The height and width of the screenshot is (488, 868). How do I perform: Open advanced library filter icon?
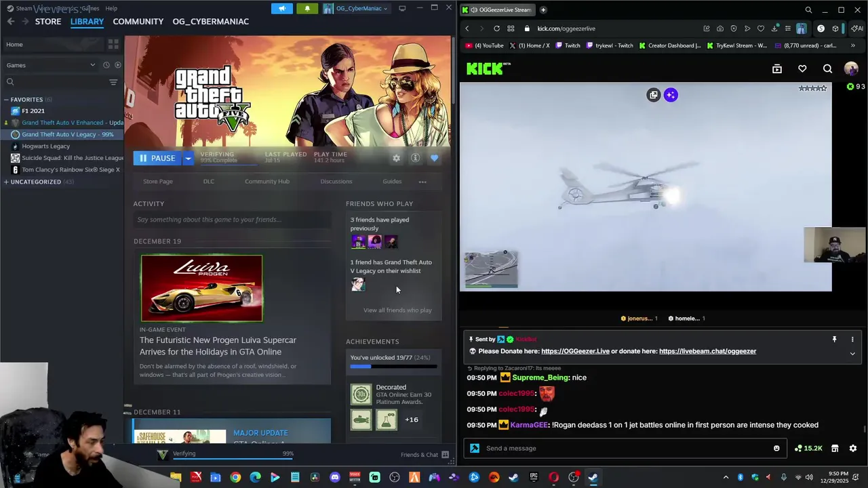click(113, 82)
